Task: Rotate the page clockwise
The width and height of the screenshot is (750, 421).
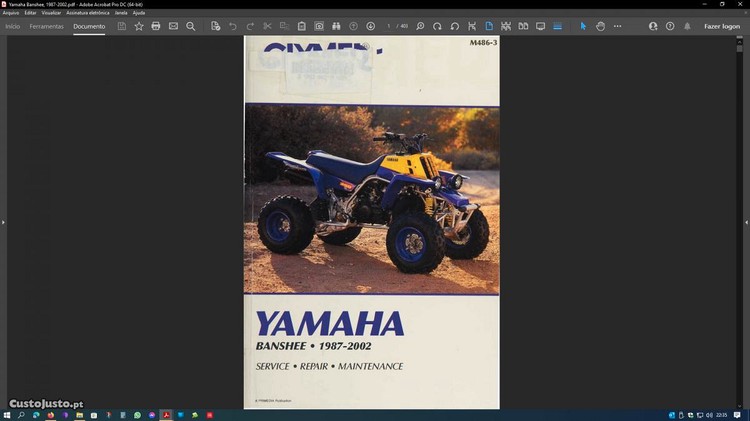Action: [x=437, y=26]
